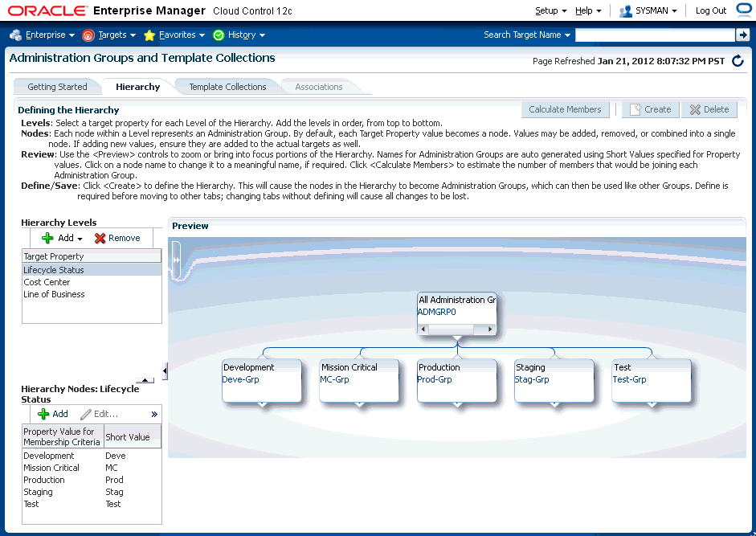
Task: Click Remove in Hierarchy Levels
Action: coord(117,238)
